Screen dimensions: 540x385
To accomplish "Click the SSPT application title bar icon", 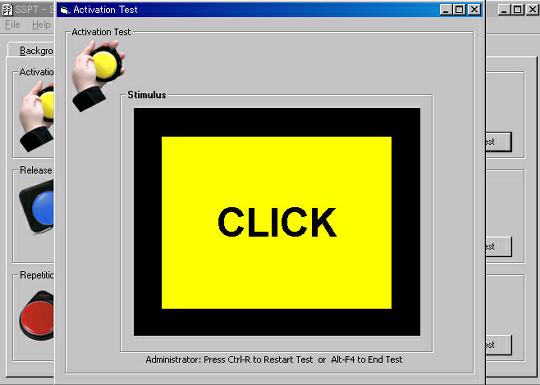I will tap(7, 10).
